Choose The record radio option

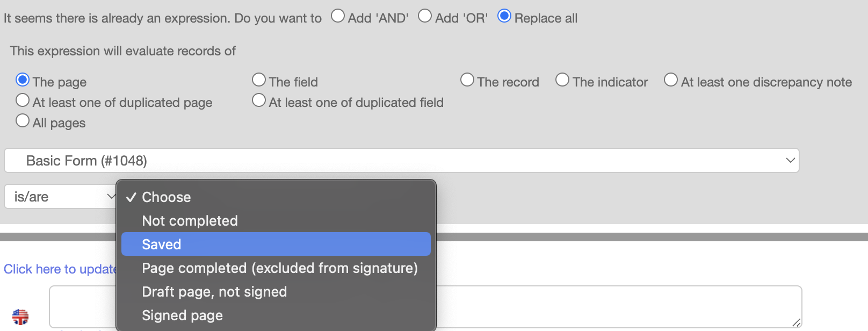point(467,80)
